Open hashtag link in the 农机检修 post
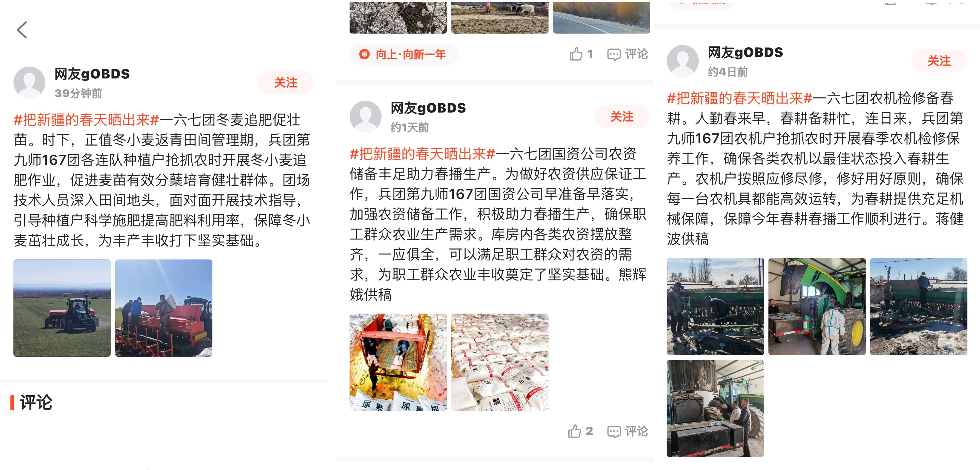The width and height of the screenshot is (980, 470). point(740,98)
